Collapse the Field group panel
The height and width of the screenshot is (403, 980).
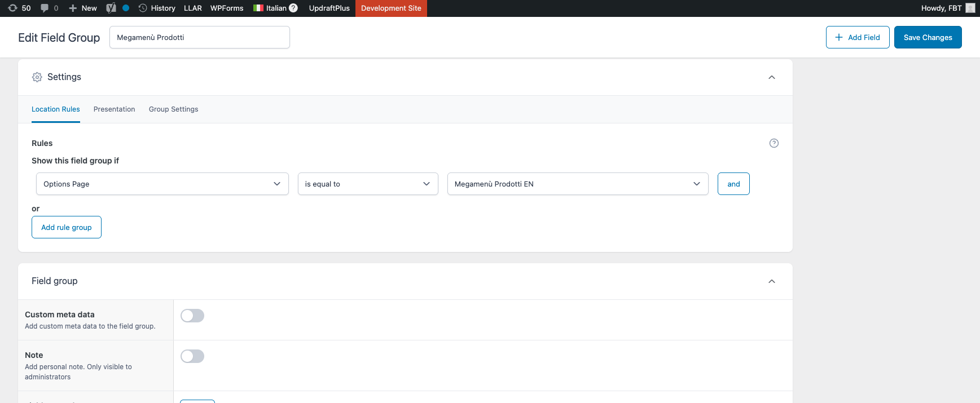tap(771, 281)
